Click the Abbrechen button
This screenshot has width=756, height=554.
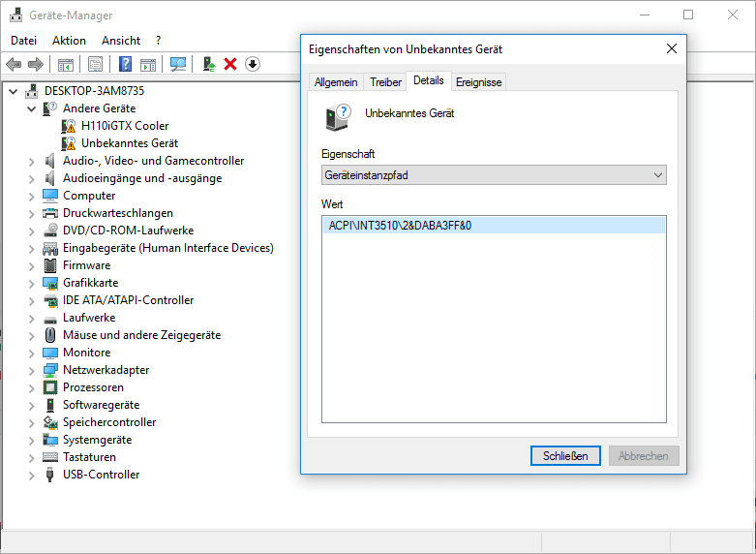coord(644,456)
